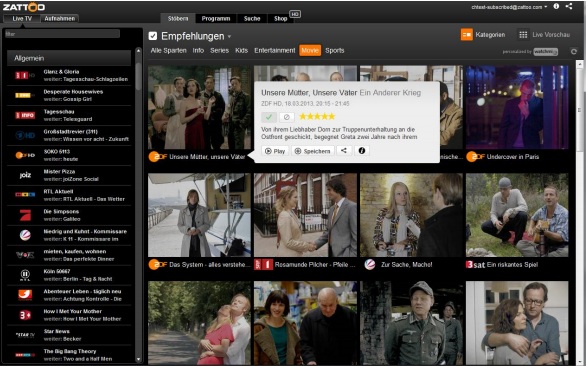Filter recommendations by Entertainment
This screenshot has width=586, height=366.
tap(275, 50)
